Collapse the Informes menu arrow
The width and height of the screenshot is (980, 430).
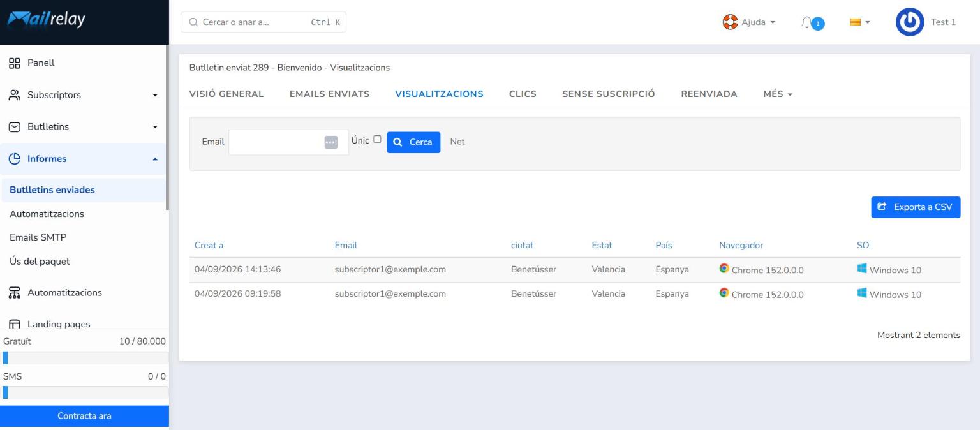coord(154,159)
